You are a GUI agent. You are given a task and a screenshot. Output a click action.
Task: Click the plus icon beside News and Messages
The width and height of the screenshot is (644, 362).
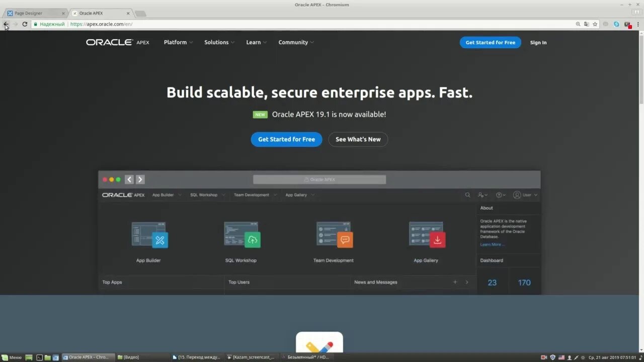455,282
